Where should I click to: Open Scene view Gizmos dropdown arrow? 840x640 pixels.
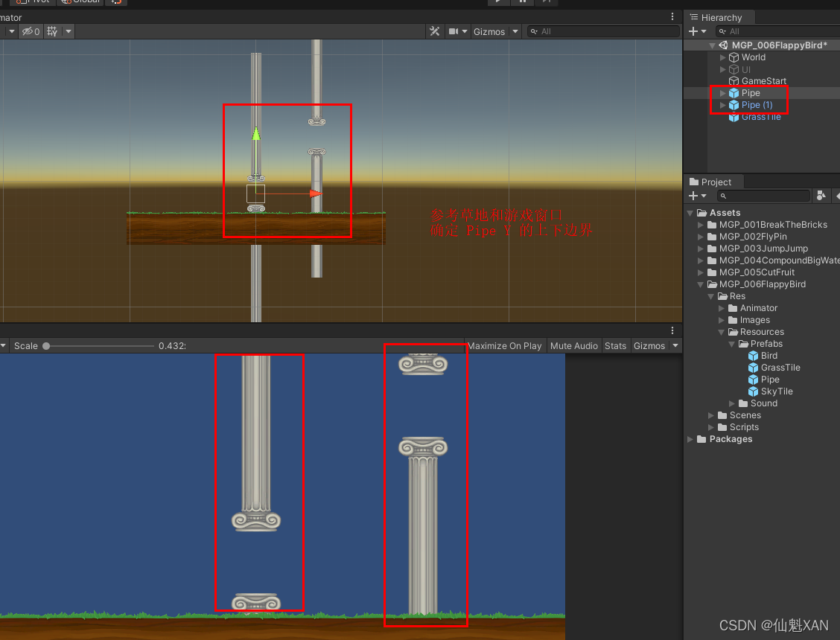pyautogui.click(x=515, y=31)
